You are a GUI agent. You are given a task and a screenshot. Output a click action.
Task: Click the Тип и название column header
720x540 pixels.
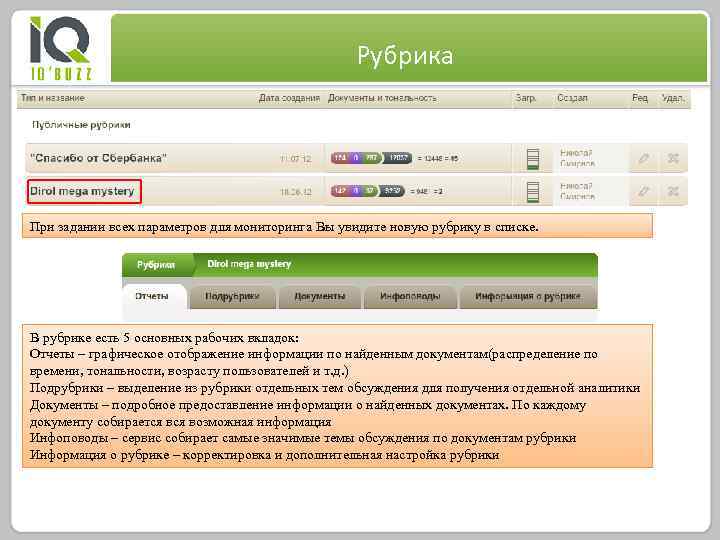coord(53,98)
